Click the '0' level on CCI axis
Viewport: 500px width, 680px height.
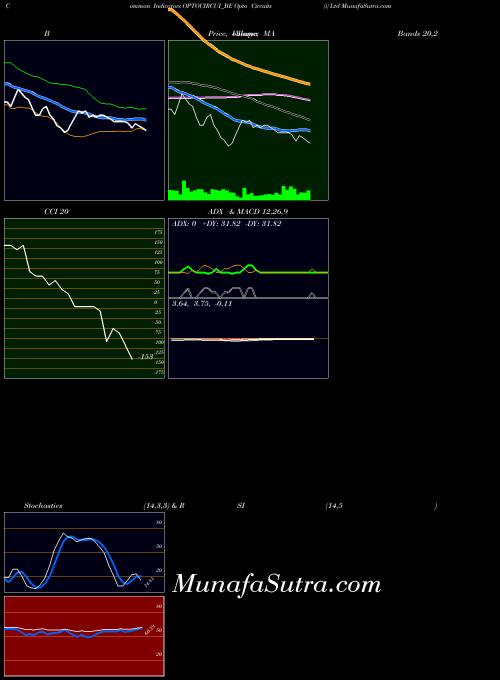click(156, 302)
